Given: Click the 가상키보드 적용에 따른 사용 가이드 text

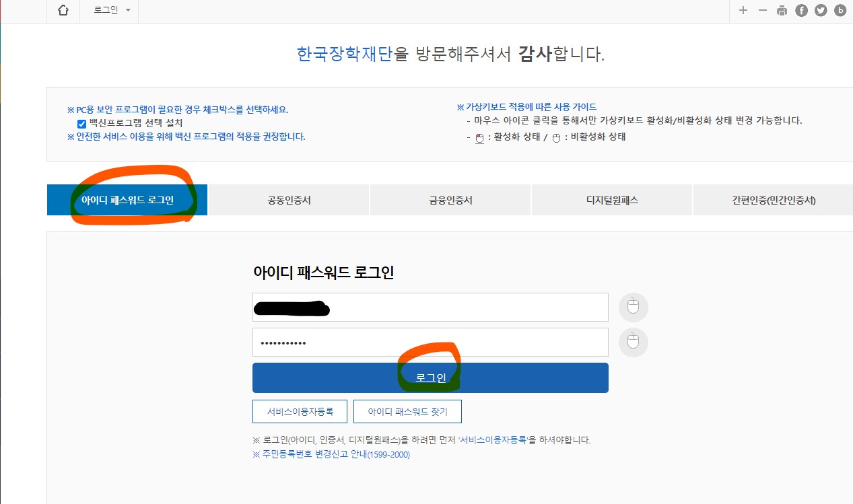Looking at the screenshot, I should [x=526, y=107].
